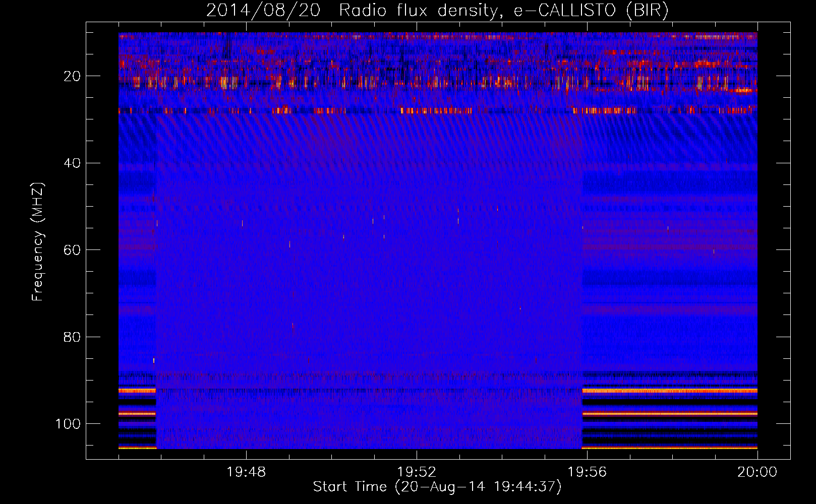Image resolution: width=816 pixels, height=504 pixels.
Task: Click the y-axis label 'Frequency (MHZ)'
Action: pos(38,242)
